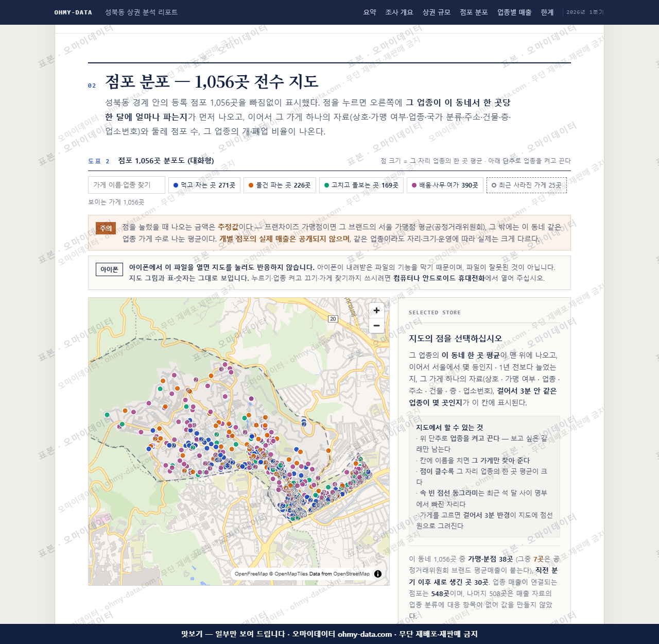
Task: Open the OpenFreeMap attribution link
Action: (x=251, y=574)
